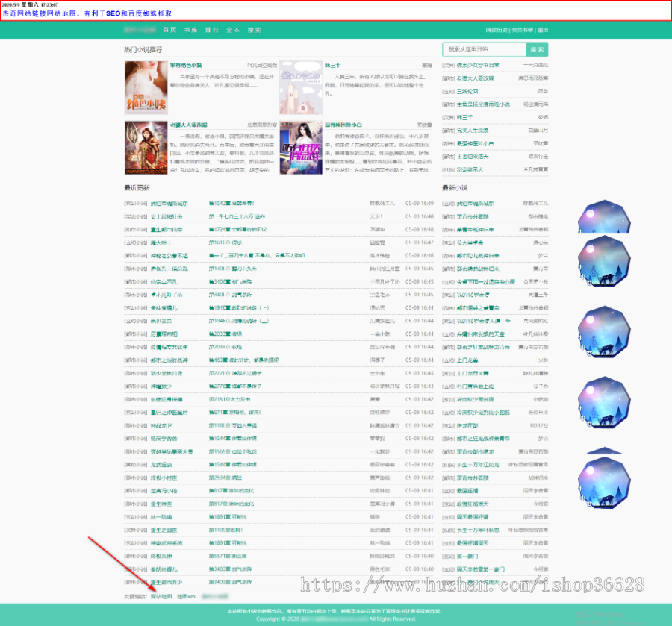The image size is (672, 626).
Task: Open the 贴身狂医俏总裁 book cover
Action: 301,148
